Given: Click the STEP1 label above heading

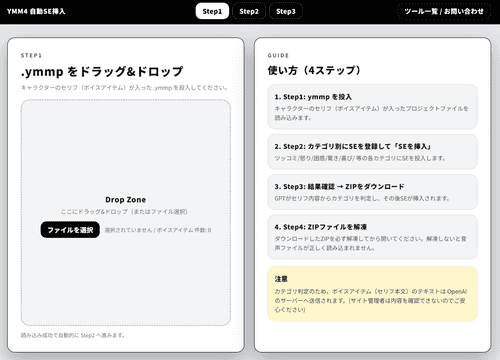Looking at the screenshot, I should [31, 55].
